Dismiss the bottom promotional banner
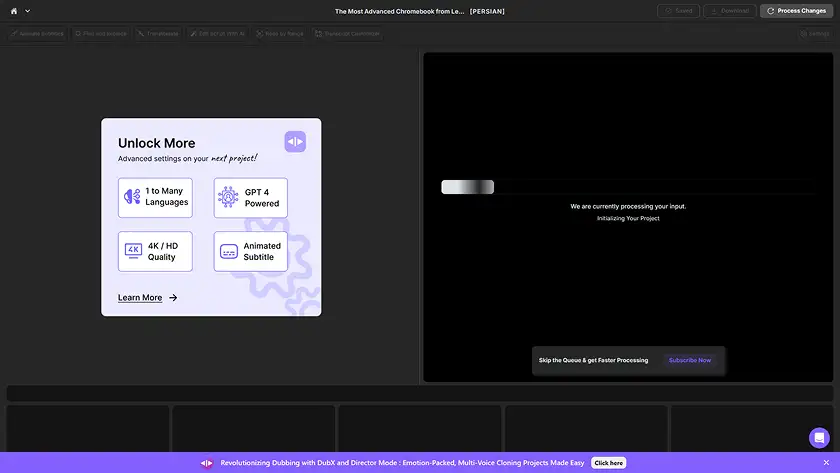 pyautogui.click(x=826, y=463)
